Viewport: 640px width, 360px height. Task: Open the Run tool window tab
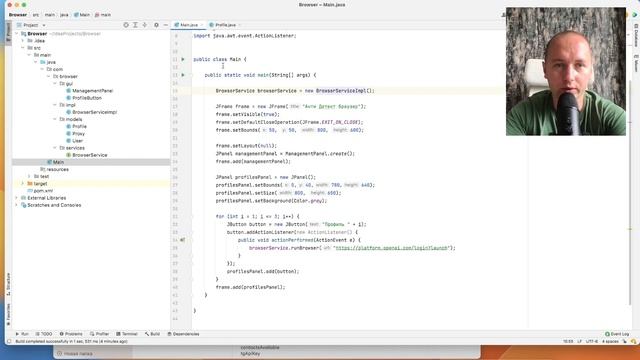point(22,334)
